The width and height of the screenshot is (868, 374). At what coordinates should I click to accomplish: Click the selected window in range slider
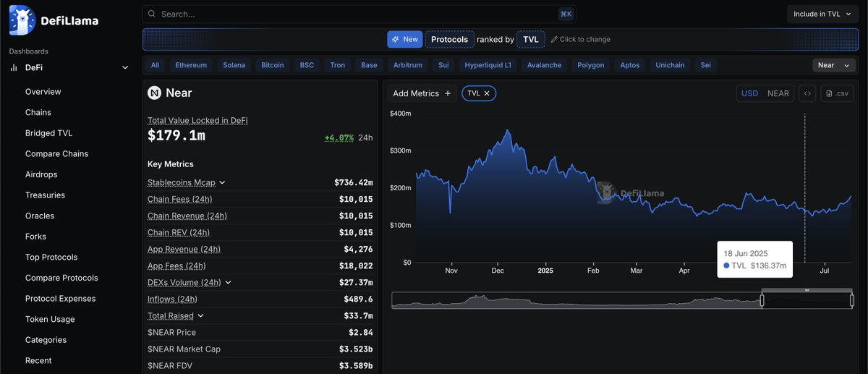(807, 300)
